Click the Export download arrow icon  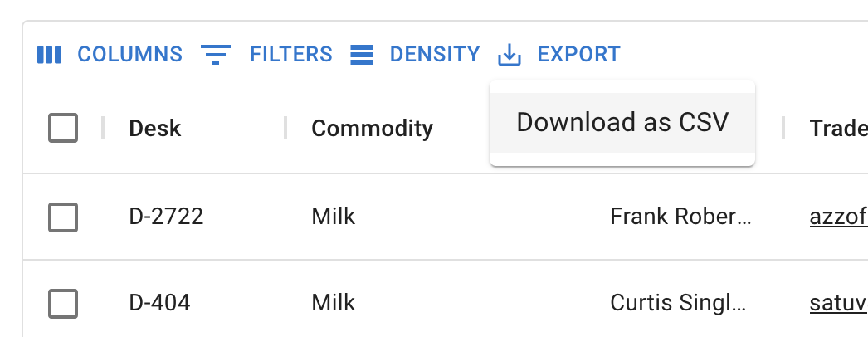point(509,55)
